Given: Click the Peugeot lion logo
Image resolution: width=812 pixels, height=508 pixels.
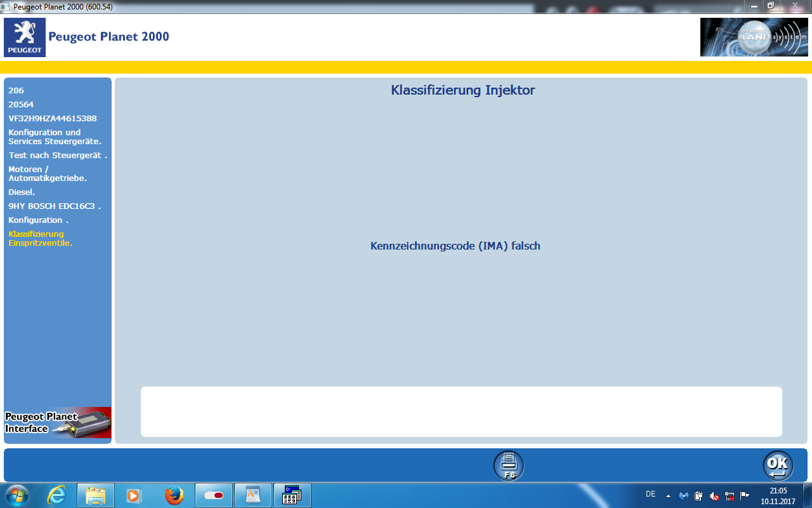Looking at the screenshot, I should tap(25, 37).
